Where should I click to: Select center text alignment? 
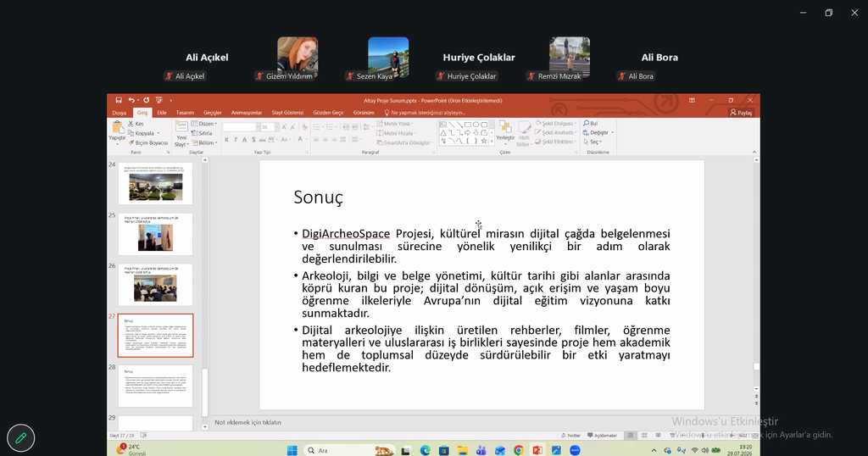point(325,140)
